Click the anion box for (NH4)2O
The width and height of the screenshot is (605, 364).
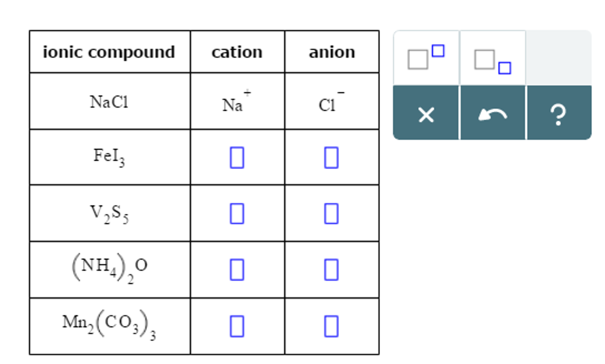coord(331,270)
